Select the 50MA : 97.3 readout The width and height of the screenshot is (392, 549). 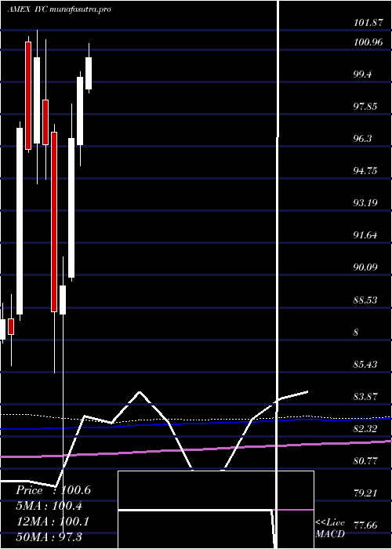[x=49, y=537]
